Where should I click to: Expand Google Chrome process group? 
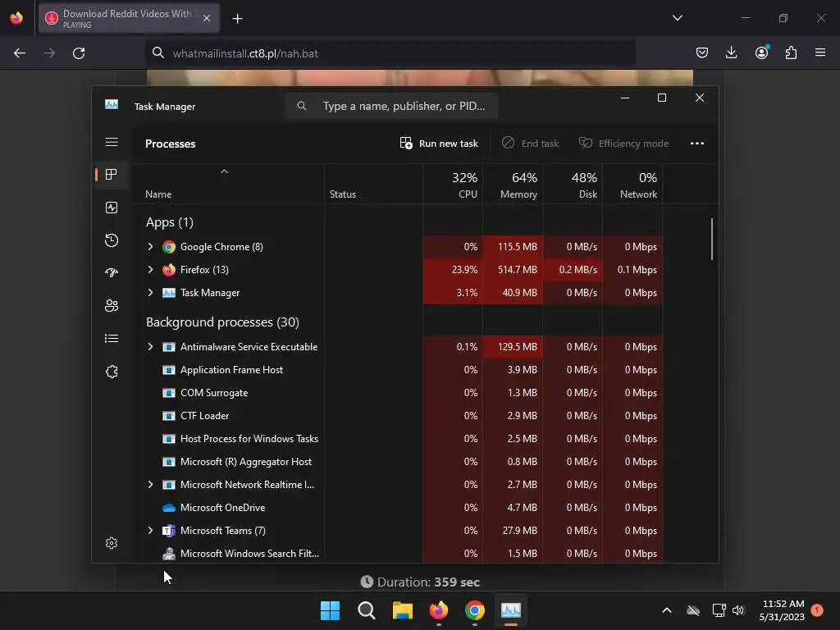click(x=151, y=246)
